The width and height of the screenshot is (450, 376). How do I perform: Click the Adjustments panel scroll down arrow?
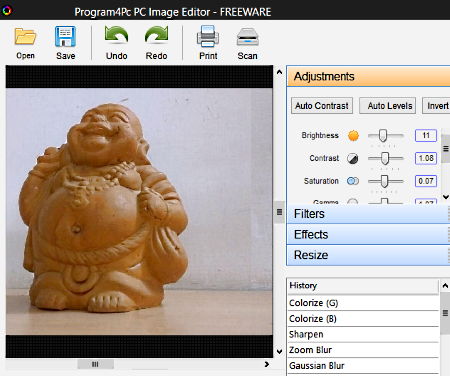(x=446, y=197)
